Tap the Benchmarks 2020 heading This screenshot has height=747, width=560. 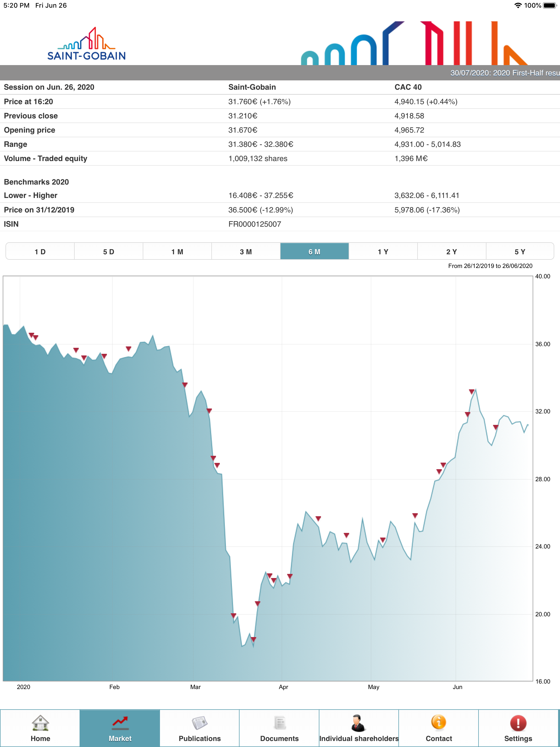coord(36,182)
